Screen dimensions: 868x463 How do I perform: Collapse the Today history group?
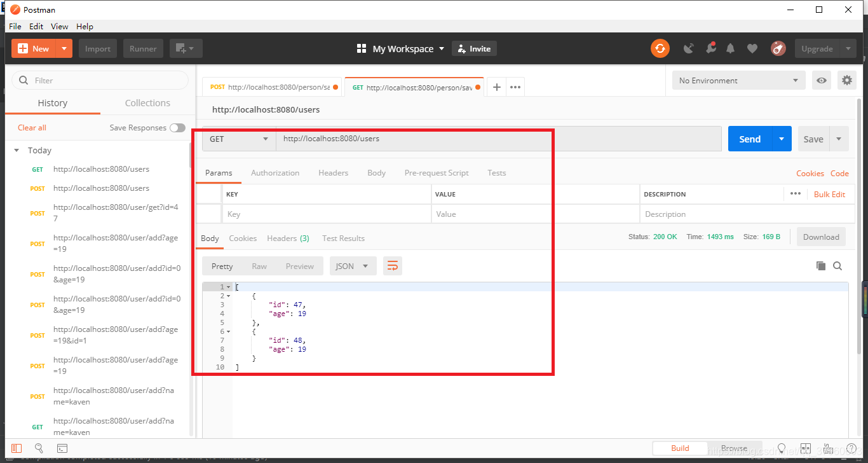tap(17, 151)
